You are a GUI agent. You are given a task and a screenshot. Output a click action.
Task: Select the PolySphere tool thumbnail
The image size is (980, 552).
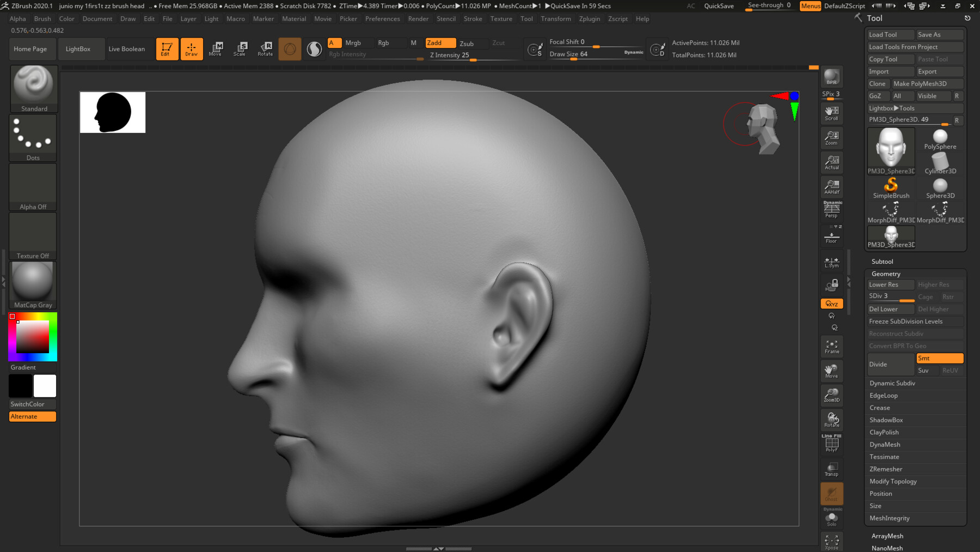click(x=940, y=139)
